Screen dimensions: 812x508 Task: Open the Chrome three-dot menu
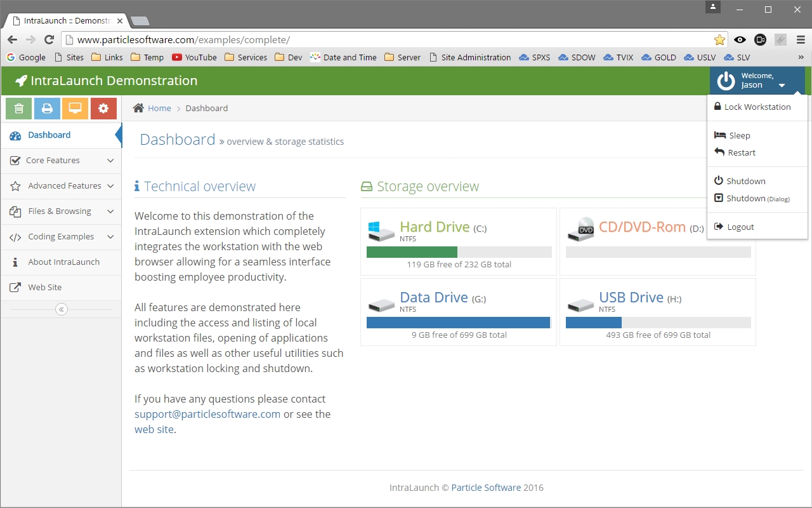pyautogui.click(x=800, y=39)
